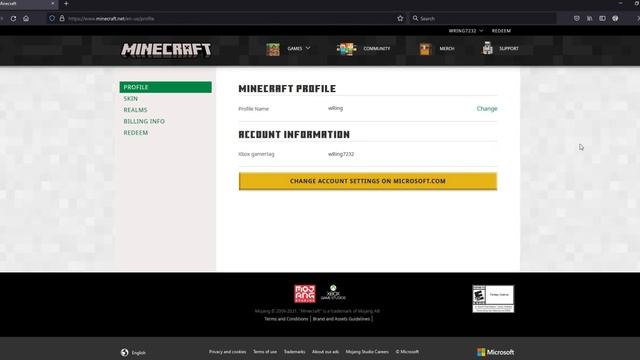Open Trademarks footer link
Image resolution: width=640 pixels, height=360 pixels.
[x=294, y=351]
